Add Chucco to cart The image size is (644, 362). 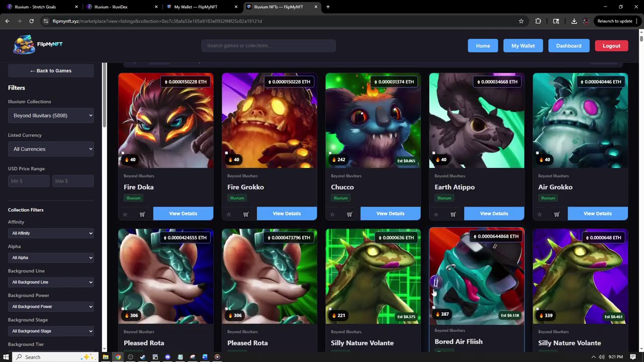pos(350,214)
